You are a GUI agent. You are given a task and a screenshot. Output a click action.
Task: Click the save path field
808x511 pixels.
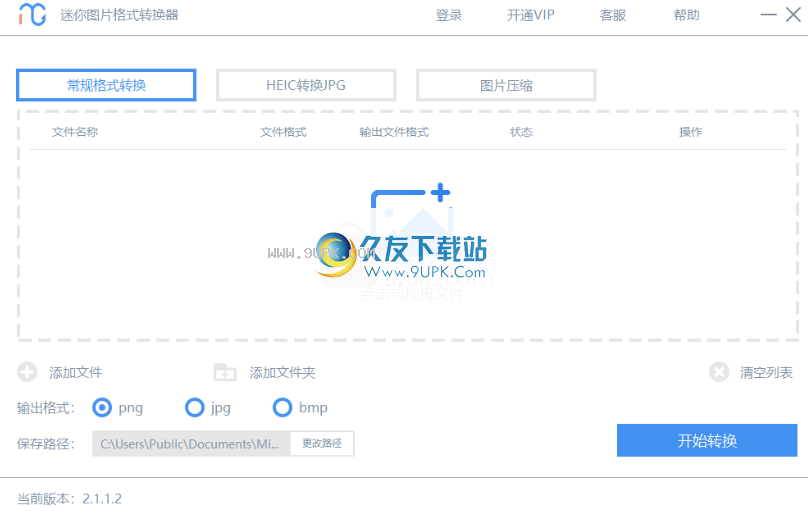click(192, 444)
